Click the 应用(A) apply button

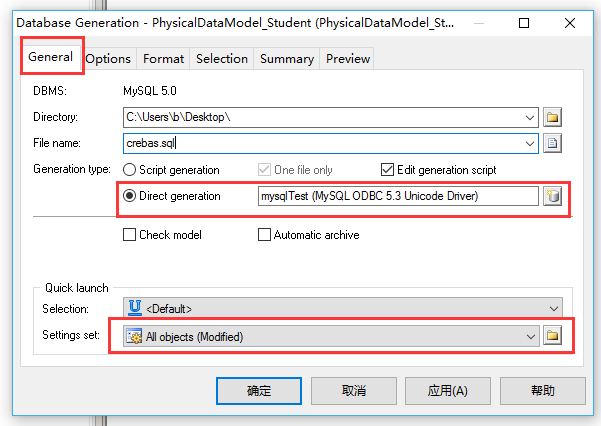448,391
